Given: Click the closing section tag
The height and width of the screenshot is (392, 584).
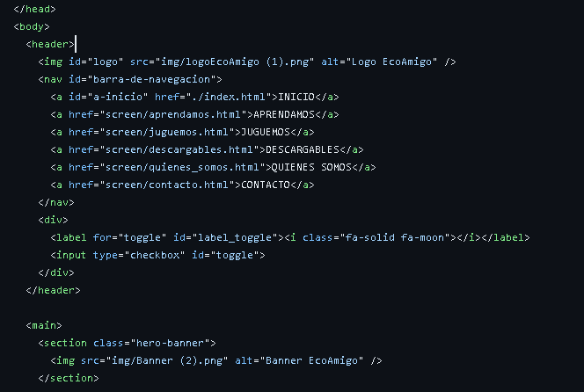Looking at the screenshot, I should [x=69, y=378].
